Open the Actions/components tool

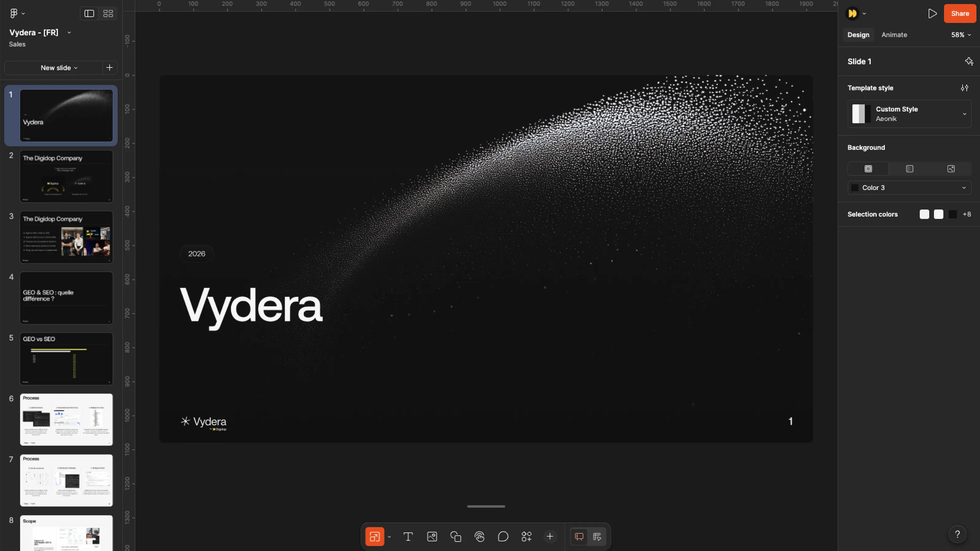[x=526, y=537]
